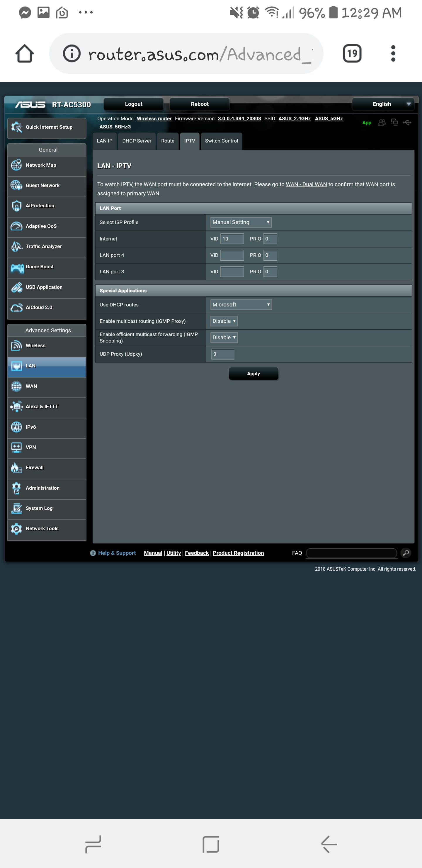Follow the WAN - Dual WAN link
The height and width of the screenshot is (868, 422).
coord(306,185)
